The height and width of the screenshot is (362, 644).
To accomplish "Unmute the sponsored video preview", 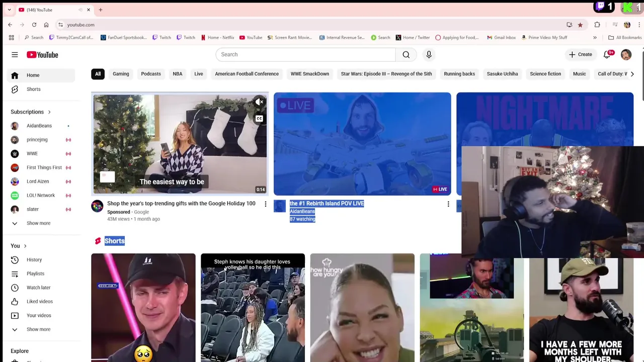I will [x=259, y=102].
